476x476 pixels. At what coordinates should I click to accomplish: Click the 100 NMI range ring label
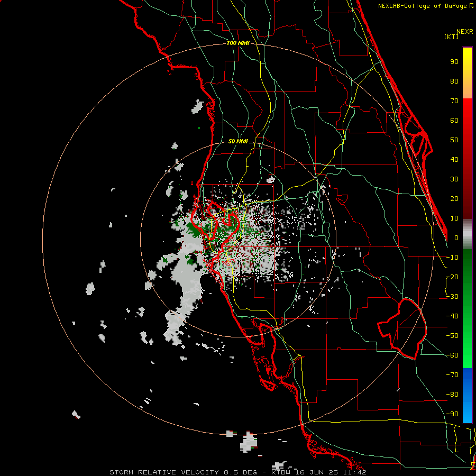[238, 43]
